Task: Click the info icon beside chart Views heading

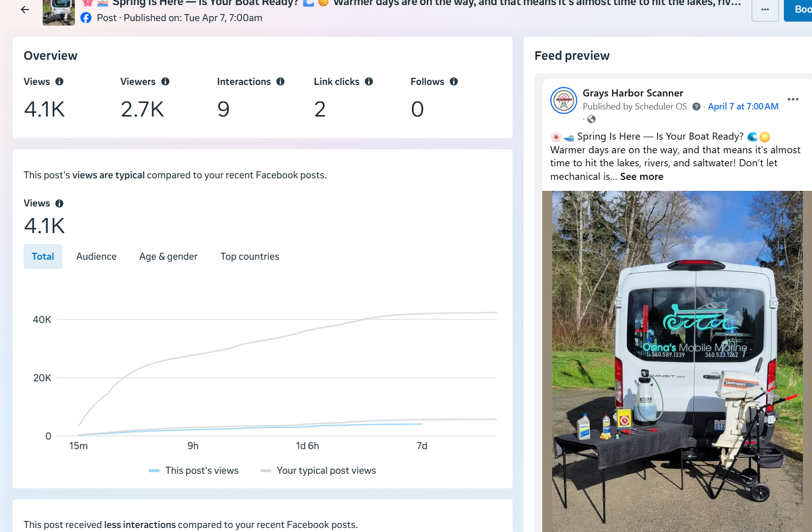Action: click(x=59, y=203)
